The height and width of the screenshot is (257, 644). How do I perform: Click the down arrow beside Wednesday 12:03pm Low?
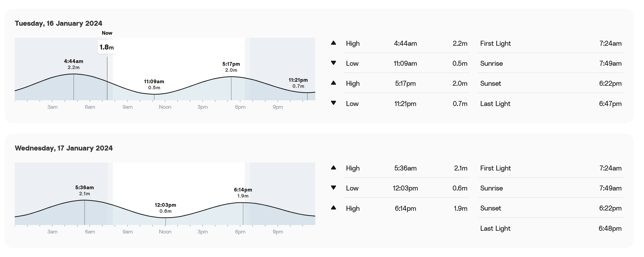coord(333,188)
